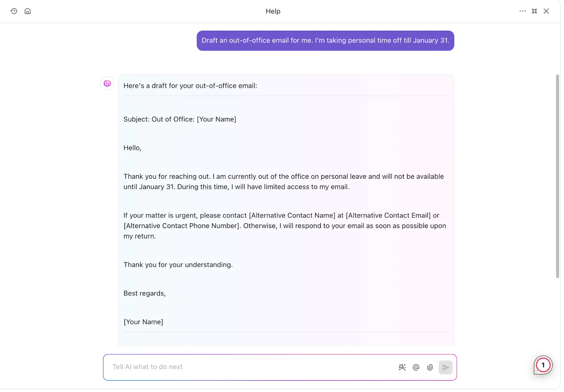Image resolution: width=564 pixels, height=392 pixels.
Task: Click the 'Subject: Out of Office' line
Action: click(x=179, y=119)
